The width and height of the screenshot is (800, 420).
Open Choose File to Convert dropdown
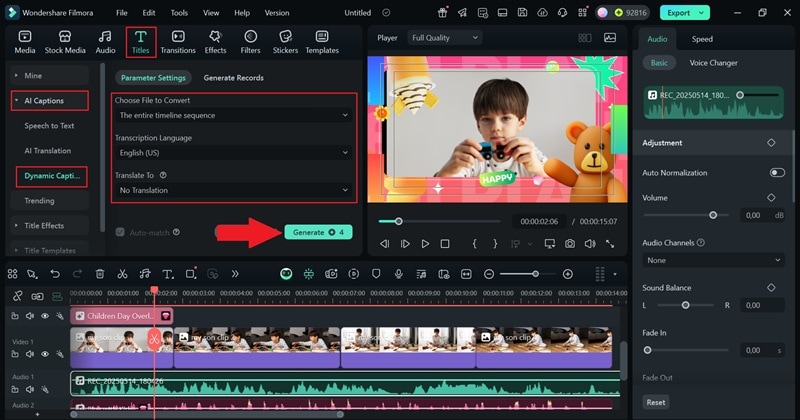tap(233, 115)
